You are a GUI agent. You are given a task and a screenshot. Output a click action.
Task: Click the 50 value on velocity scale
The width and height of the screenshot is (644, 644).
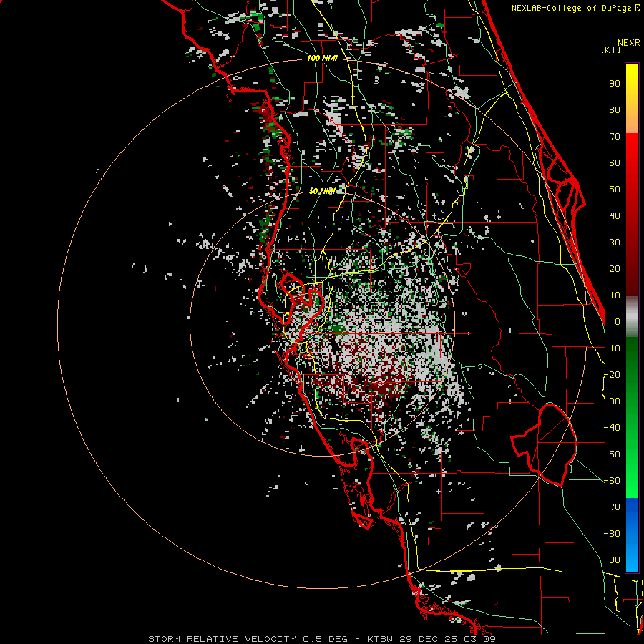coord(615,190)
